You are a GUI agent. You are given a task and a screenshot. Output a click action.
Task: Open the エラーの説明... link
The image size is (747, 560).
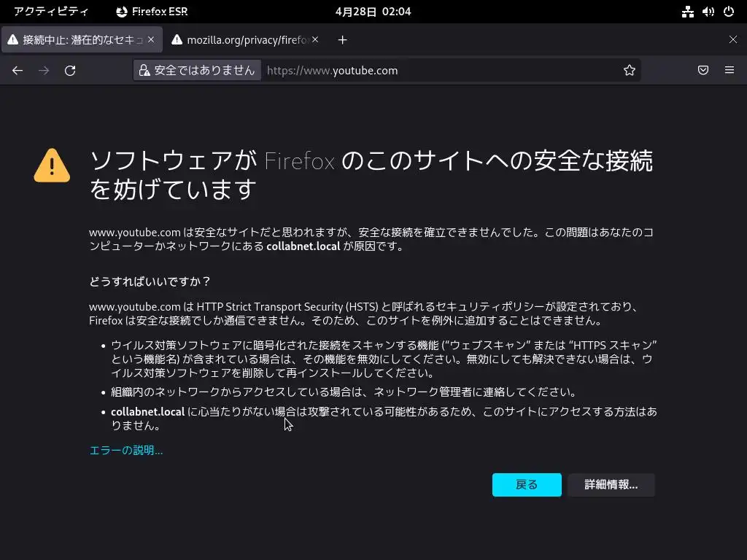click(x=125, y=451)
